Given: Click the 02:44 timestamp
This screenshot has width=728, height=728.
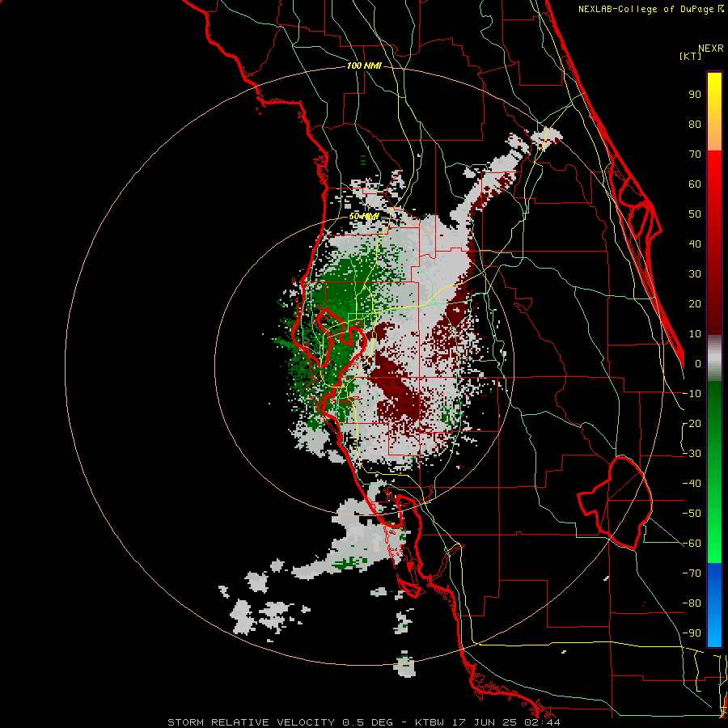Looking at the screenshot, I should tap(542, 722).
